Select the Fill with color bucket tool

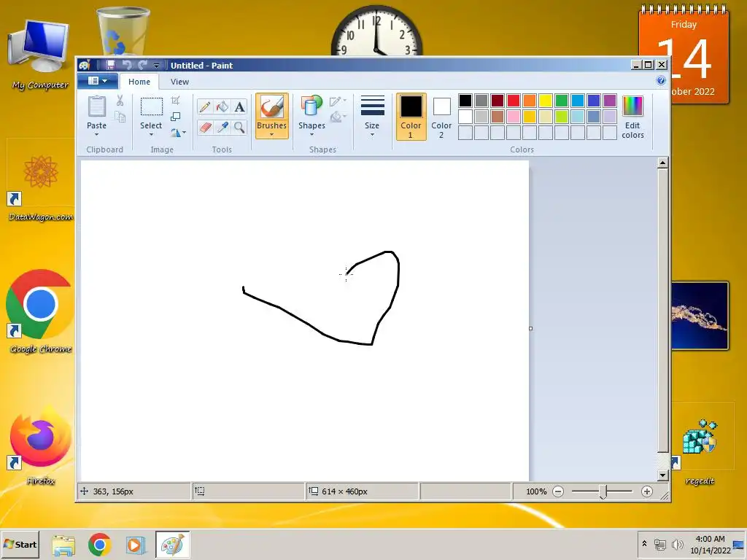[x=222, y=106]
